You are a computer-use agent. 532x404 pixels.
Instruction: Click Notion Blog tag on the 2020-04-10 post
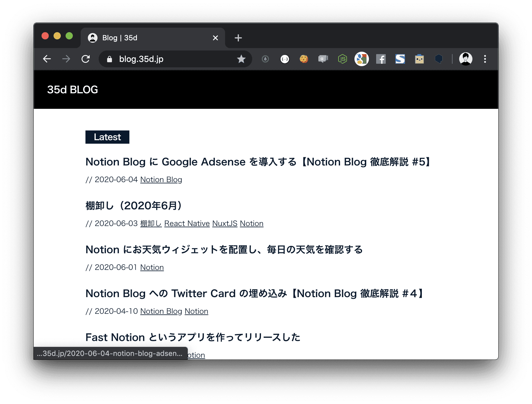161,311
